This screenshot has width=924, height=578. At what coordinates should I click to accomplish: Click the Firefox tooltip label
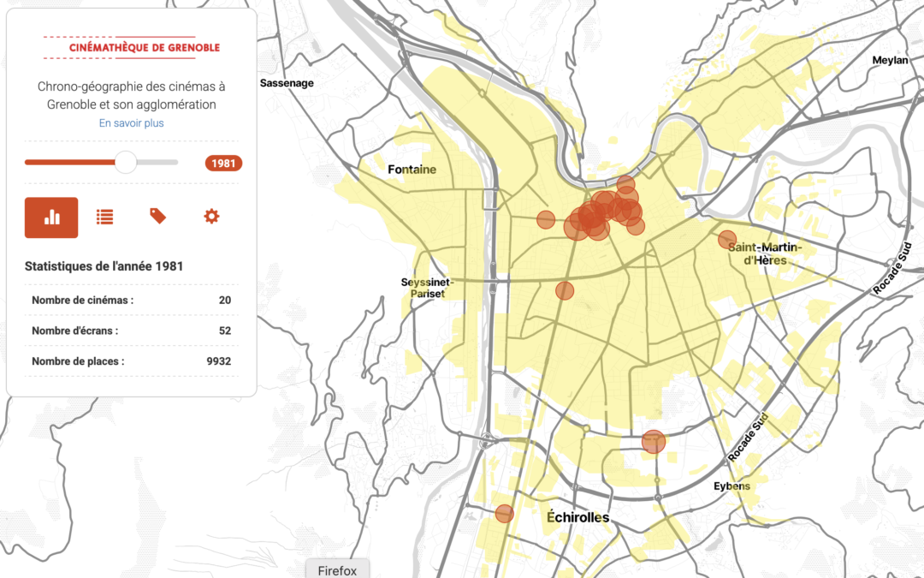click(338, 570)
